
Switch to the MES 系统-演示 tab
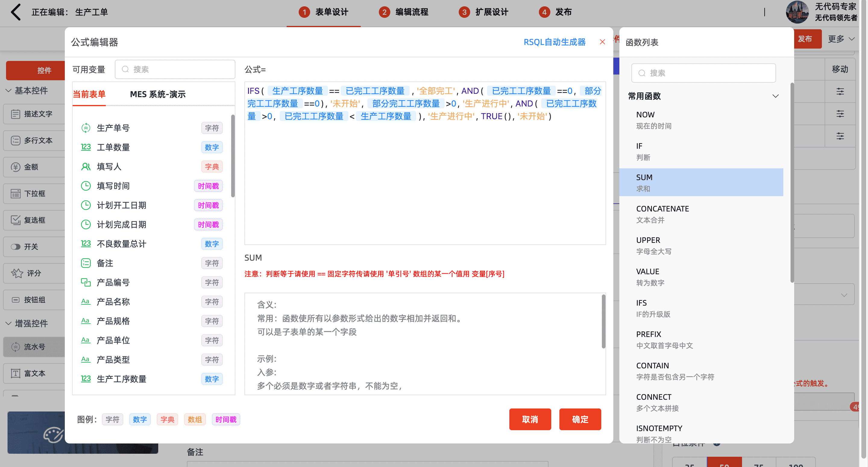point(158,94)
